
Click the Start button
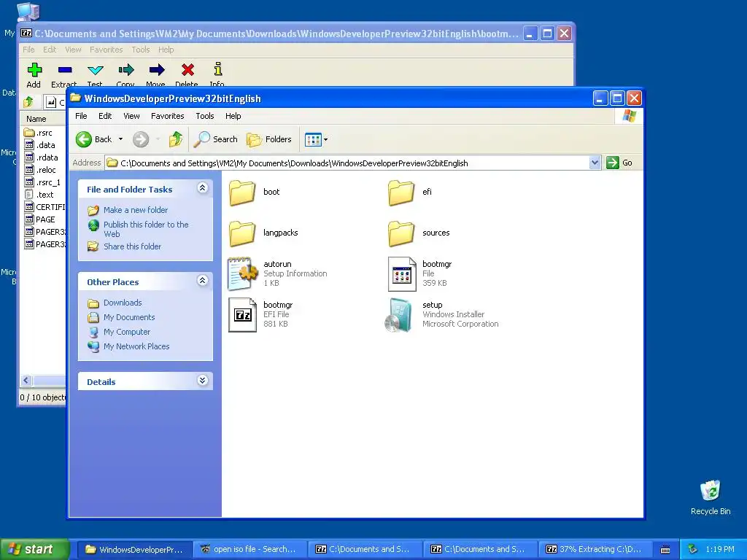pyautogui.click(x=34, y=550)
